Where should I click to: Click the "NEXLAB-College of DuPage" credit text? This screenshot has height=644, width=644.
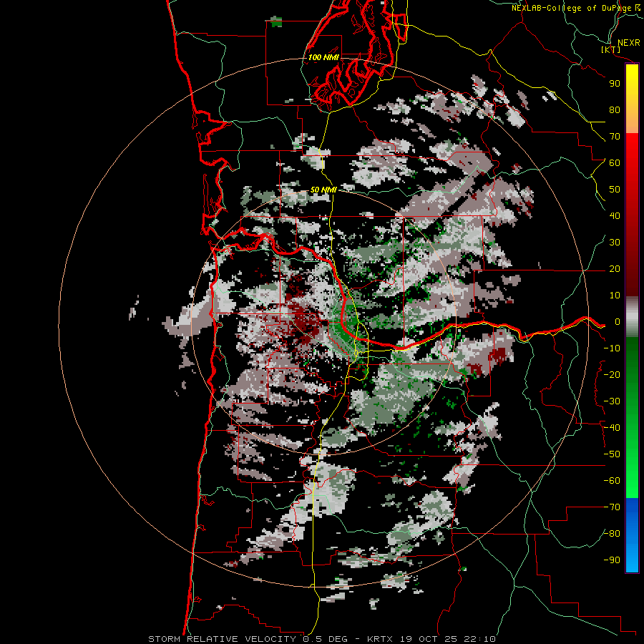point(571,8)
